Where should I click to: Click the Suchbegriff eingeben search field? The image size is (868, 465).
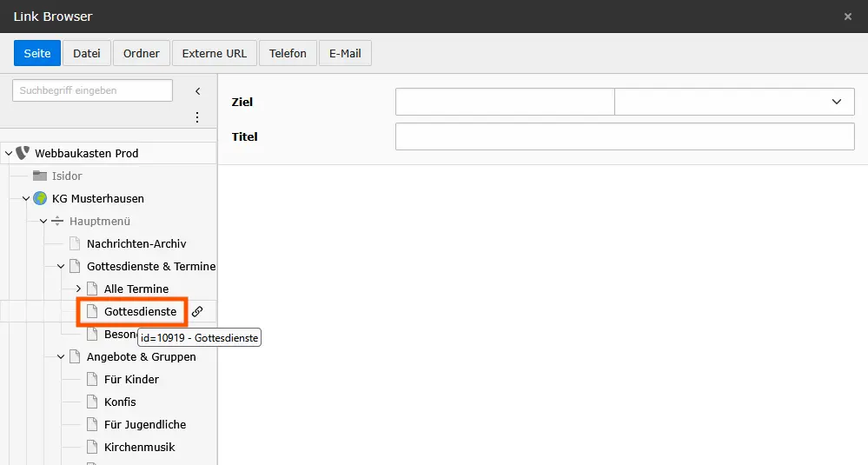[x=92, y=90]
